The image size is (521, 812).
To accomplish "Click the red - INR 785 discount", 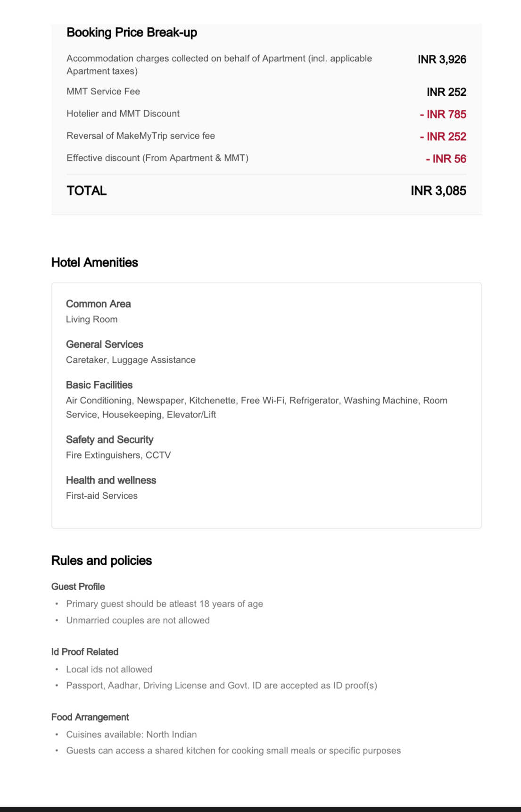I will pos(443,114).
